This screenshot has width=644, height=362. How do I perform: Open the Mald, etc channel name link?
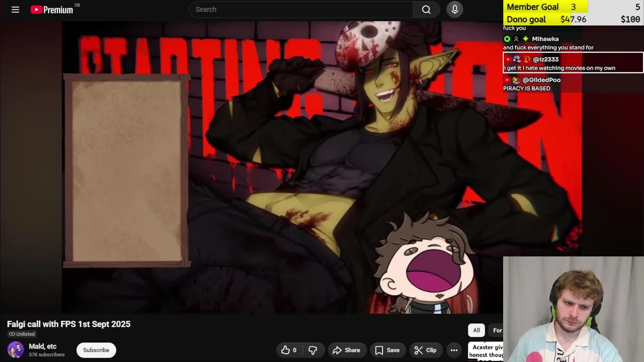pyautogui.click(x=43, y=346)
